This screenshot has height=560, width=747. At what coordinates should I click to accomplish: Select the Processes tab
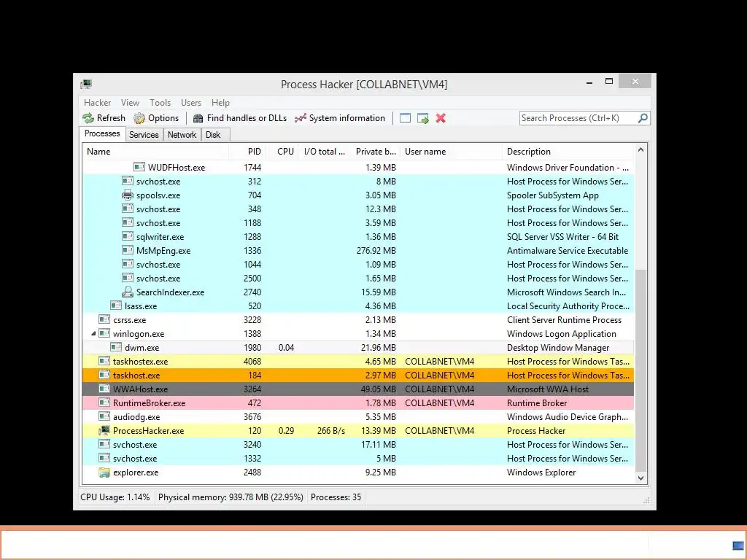[102, 134]
